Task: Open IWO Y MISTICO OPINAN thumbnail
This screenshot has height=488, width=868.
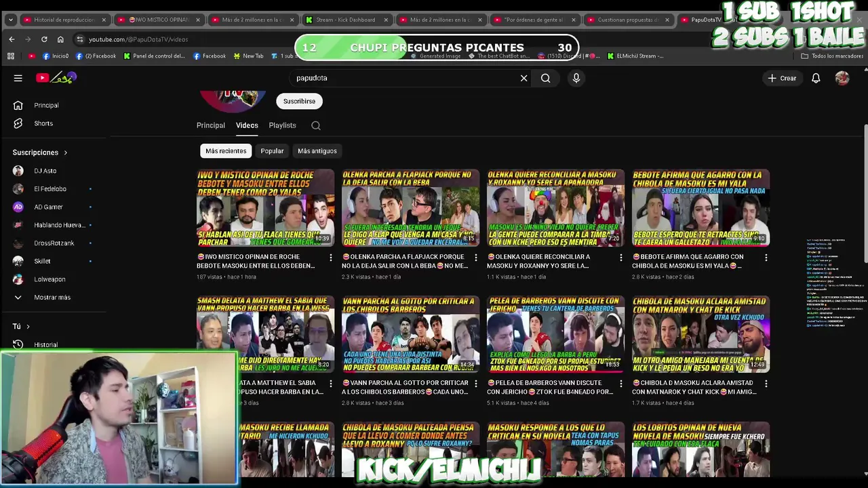Action: tap(265, 207)
